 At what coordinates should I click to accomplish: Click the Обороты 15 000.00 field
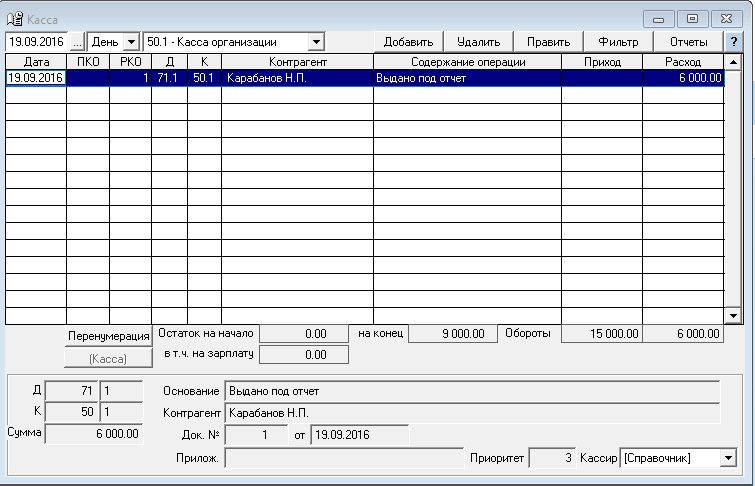602,334
